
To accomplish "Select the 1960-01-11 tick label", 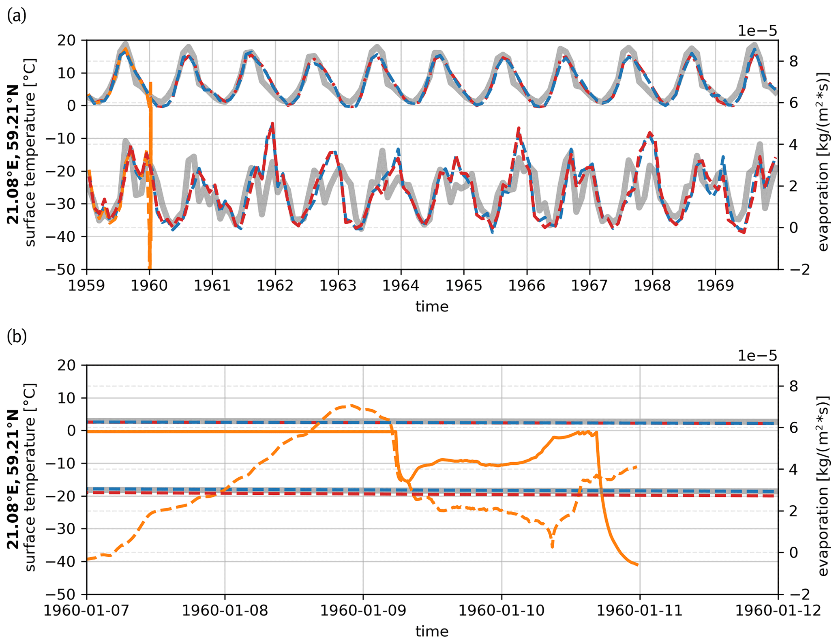I will coord(640,611).
